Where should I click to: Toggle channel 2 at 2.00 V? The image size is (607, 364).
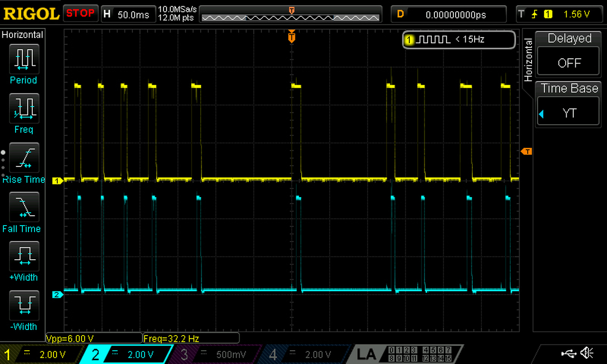[128, 354]
